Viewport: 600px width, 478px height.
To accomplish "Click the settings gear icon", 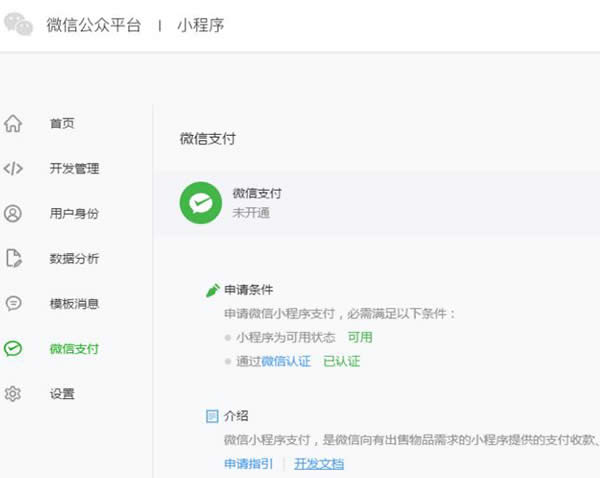I will pyautogui.click(x=13, y=394).
